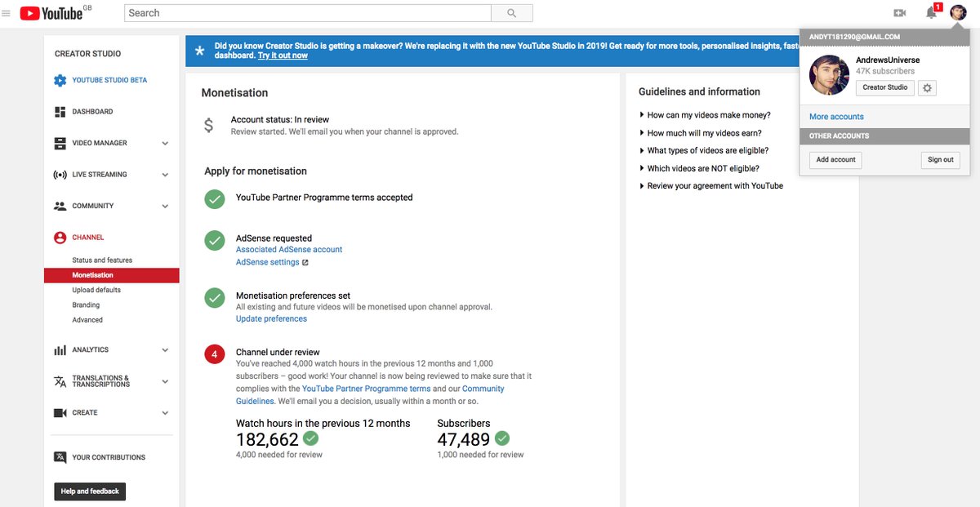Click the search magnifier button
Screen dimensions: 980x507
pos(512,13)
